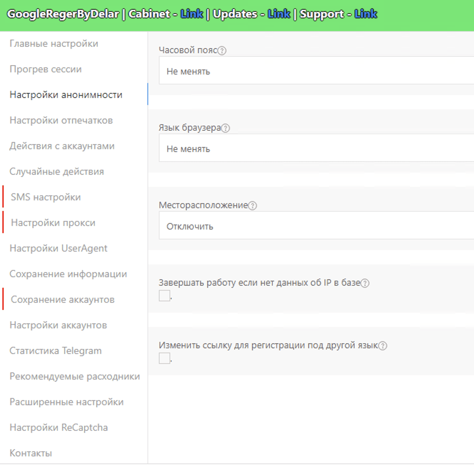Go to Прогрев сессии section

click(x=46, y=69)
